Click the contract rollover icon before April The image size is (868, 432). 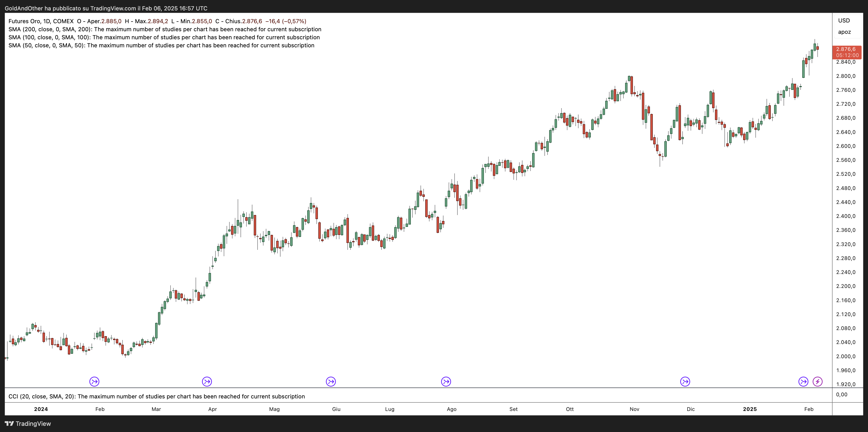pos(207,381)
